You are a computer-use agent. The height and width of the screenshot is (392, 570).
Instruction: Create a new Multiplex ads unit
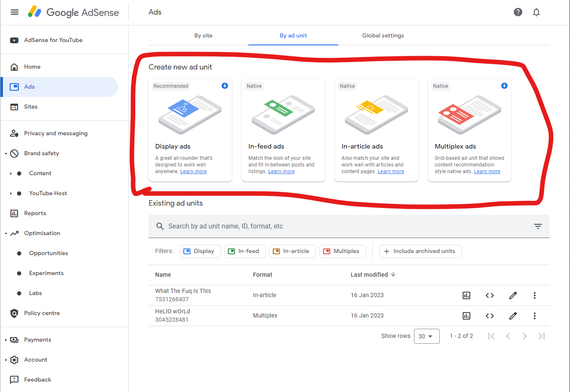click(470, 130)
